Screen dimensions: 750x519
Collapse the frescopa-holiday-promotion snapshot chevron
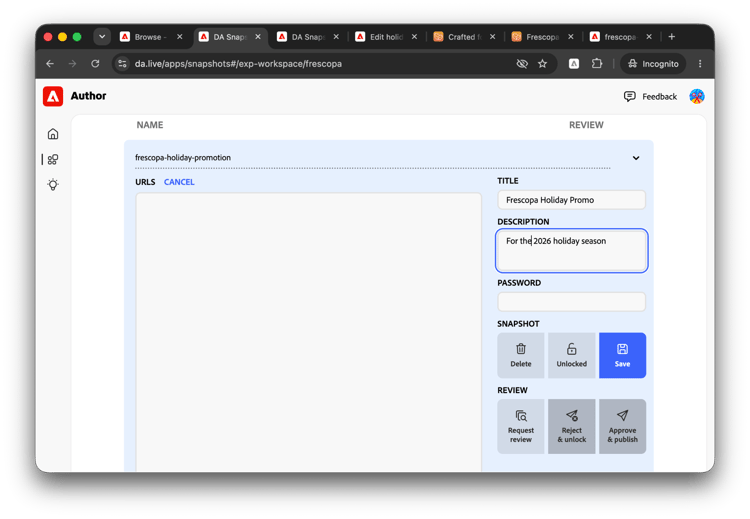[636, 158]
